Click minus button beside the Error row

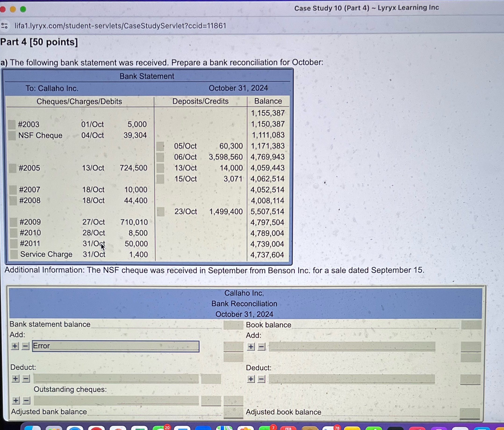[x=25, y=346]
